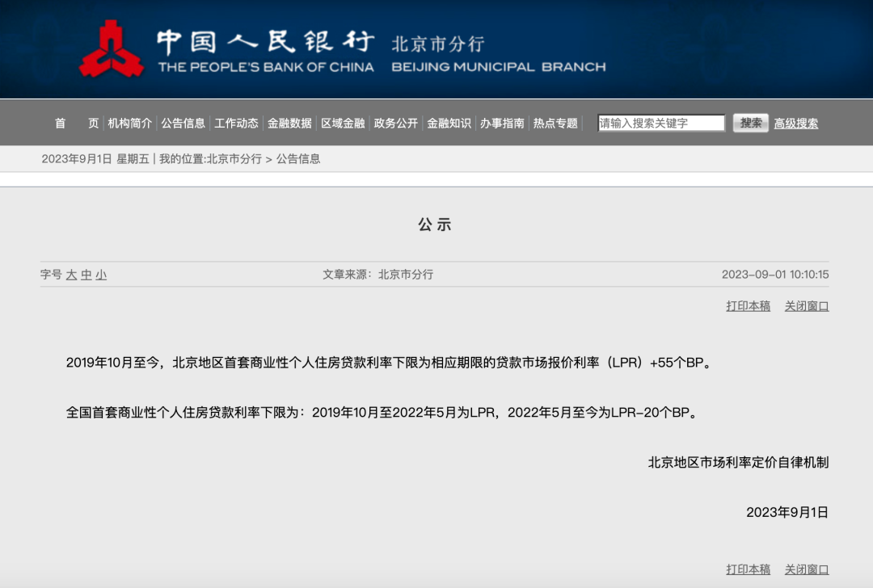Open the 公告信息 navigation menu item
The width and height of the screenshot is (873, 588).
[184, 123]
